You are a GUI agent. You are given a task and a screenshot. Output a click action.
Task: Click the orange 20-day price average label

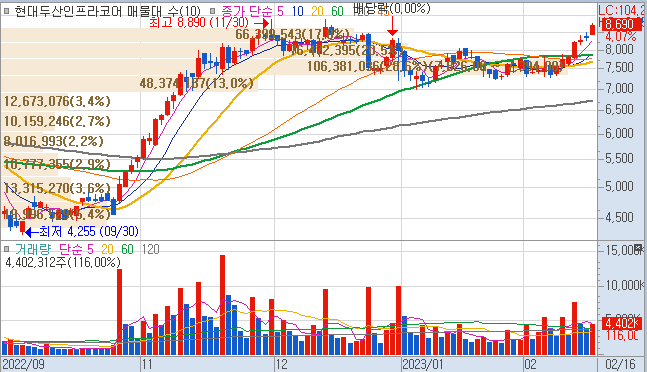(317, 11)
